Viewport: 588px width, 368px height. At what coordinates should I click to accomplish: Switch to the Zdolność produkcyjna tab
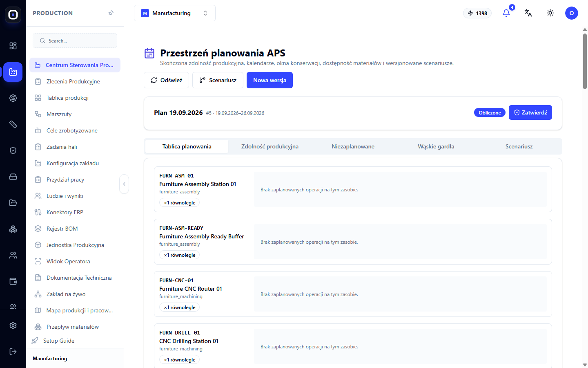tap(270, 146)
